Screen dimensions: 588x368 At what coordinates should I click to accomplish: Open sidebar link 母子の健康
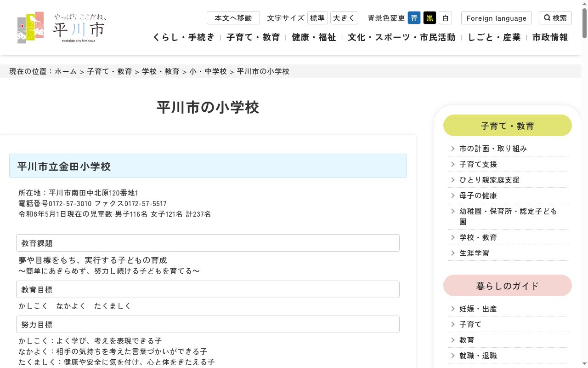478,195
